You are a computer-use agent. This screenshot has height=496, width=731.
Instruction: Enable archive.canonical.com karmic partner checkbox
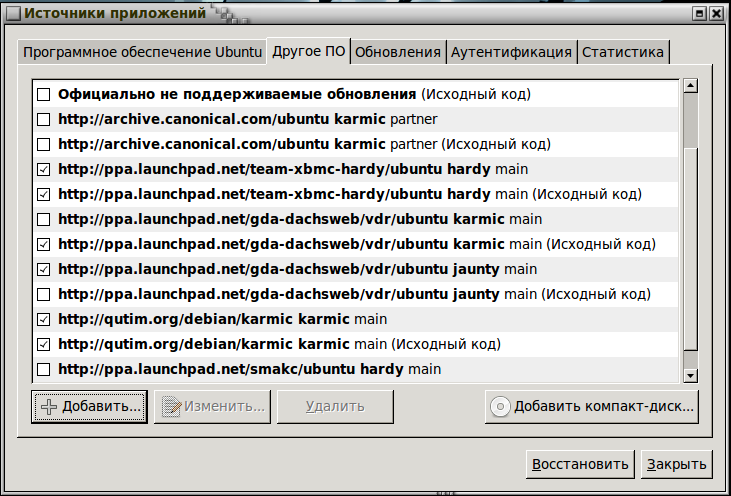tap(43, 119)
